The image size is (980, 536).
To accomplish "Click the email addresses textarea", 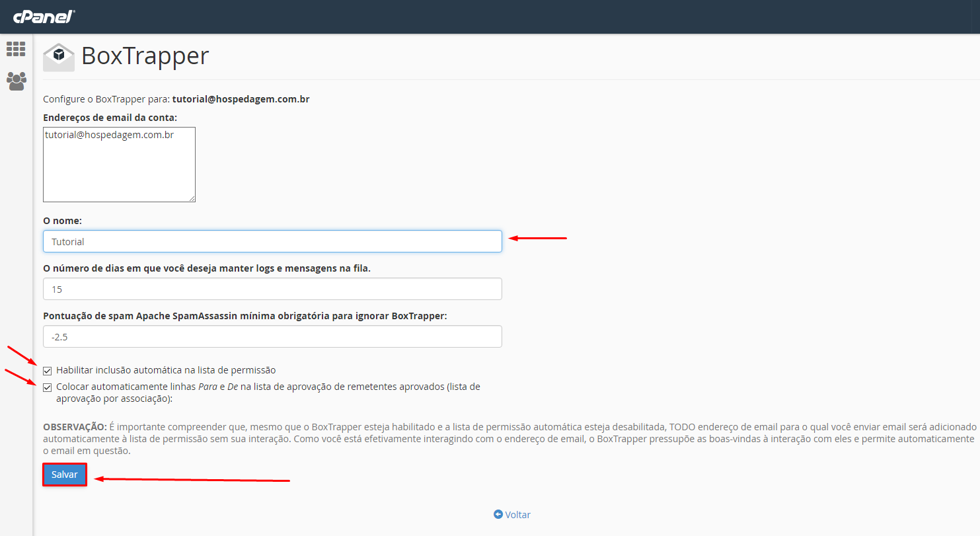I will (x=119, y=165).
